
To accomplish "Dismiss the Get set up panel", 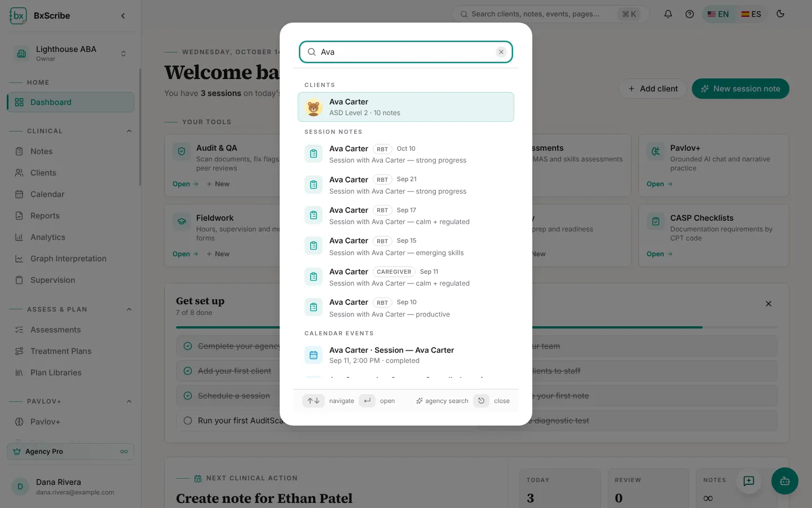I will coord(769,304).
